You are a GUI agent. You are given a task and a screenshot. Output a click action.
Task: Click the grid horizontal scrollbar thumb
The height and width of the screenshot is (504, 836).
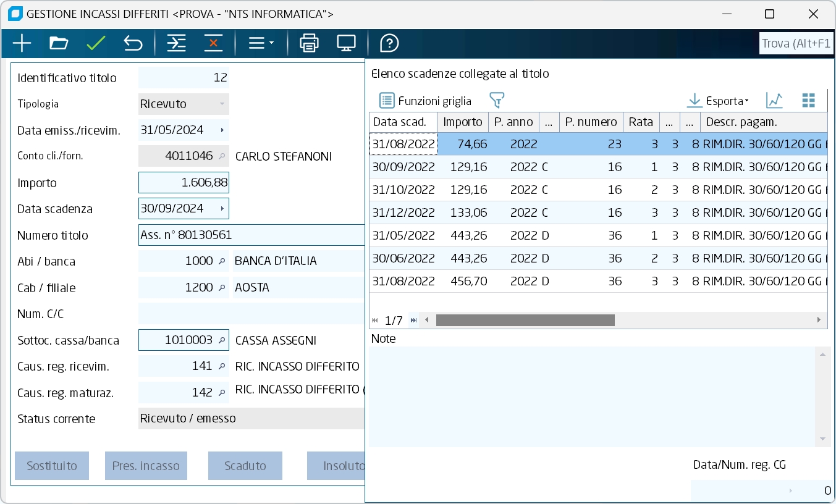[525, 320]
